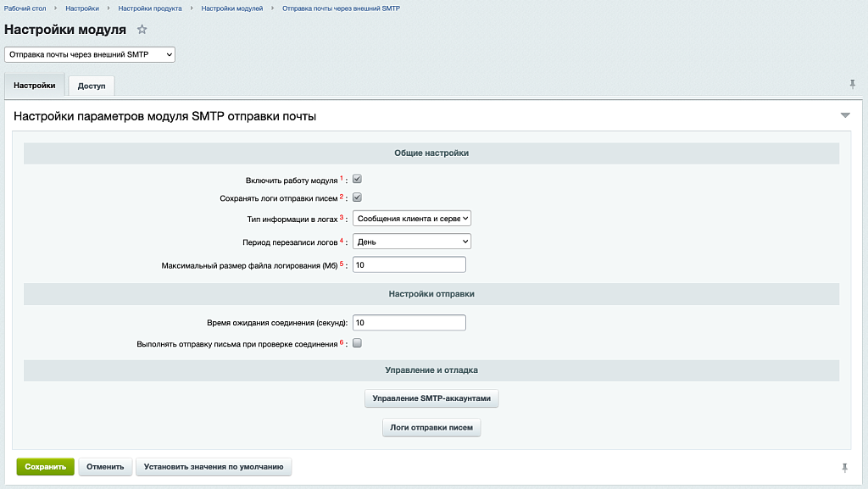Collapse the SMTP settings section arrow
868x489 pixels.
click(x=845, y=115)
